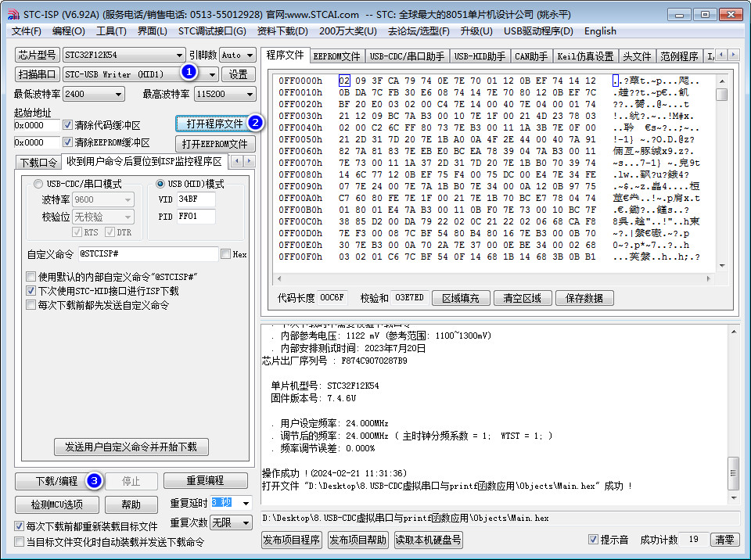
Task: Click 发送用户自定义命令并开始下载 button
Action: click(x=131, y=447)
